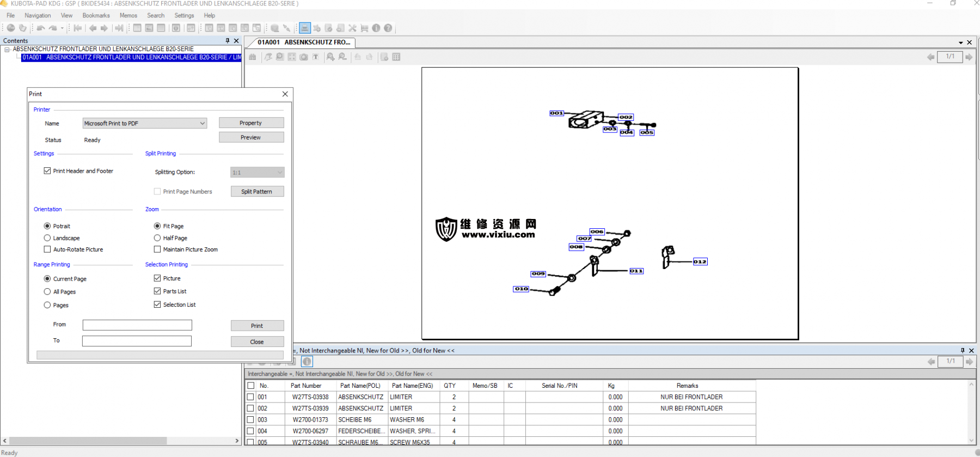Uncheck Selection List checkbox
This screenshot has width=980, height=457.
(x=157, y=304)
